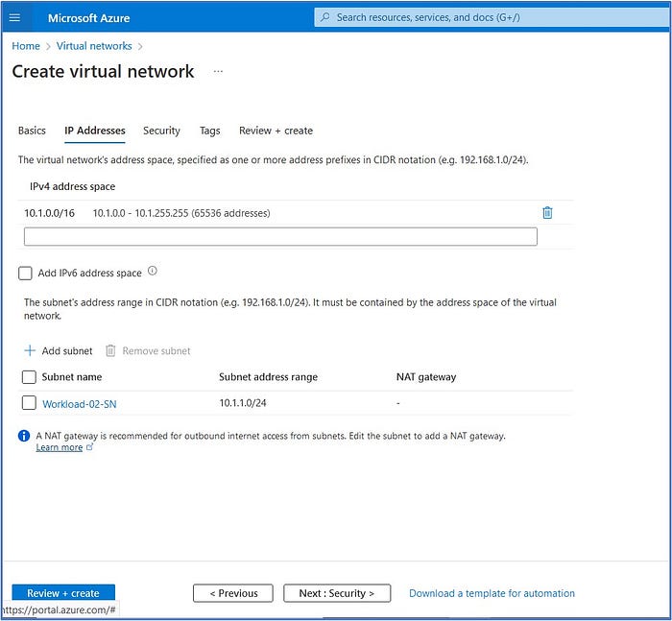The width and height of the screenshot is (672, 621).
Task: Click the Review + create button
Action: pos(63,593)
